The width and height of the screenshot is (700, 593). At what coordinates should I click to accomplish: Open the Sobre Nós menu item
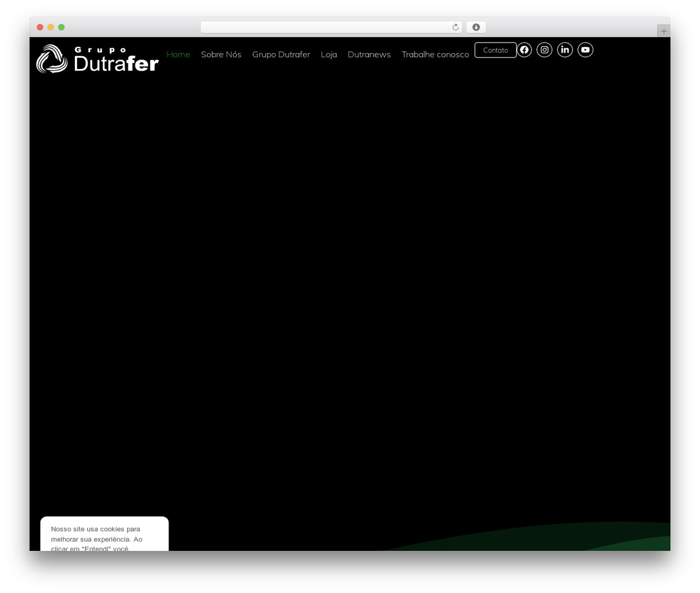221,54
